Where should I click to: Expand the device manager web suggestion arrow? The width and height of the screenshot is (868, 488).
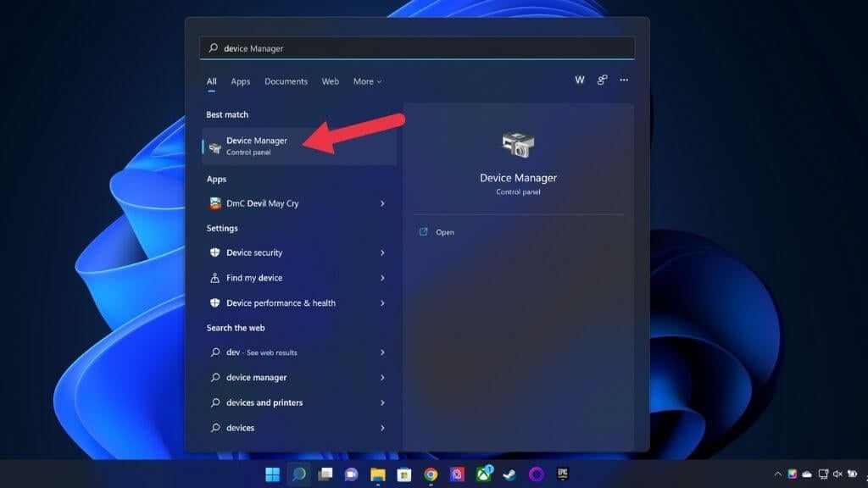(382, 377)
